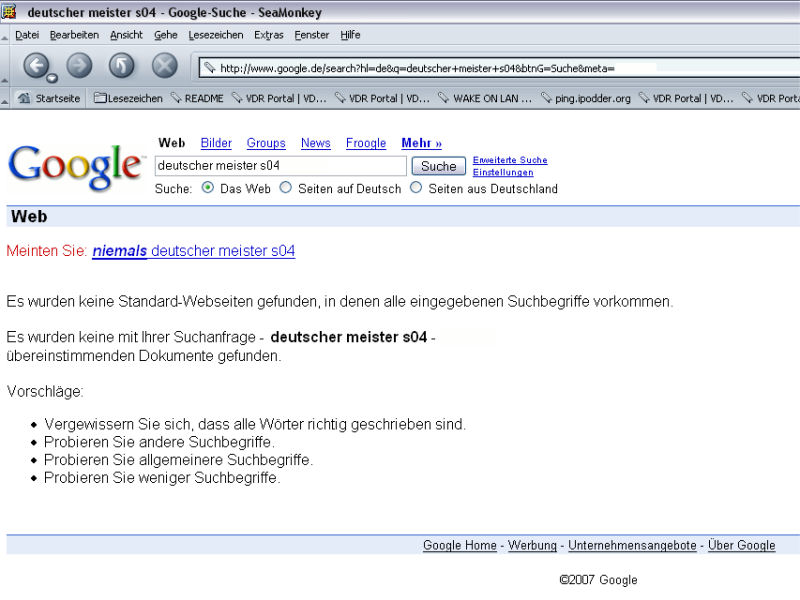Select Seiten aus Deutschland radio button
This screenshot has width=800, height=600.
tap(416, 188)
